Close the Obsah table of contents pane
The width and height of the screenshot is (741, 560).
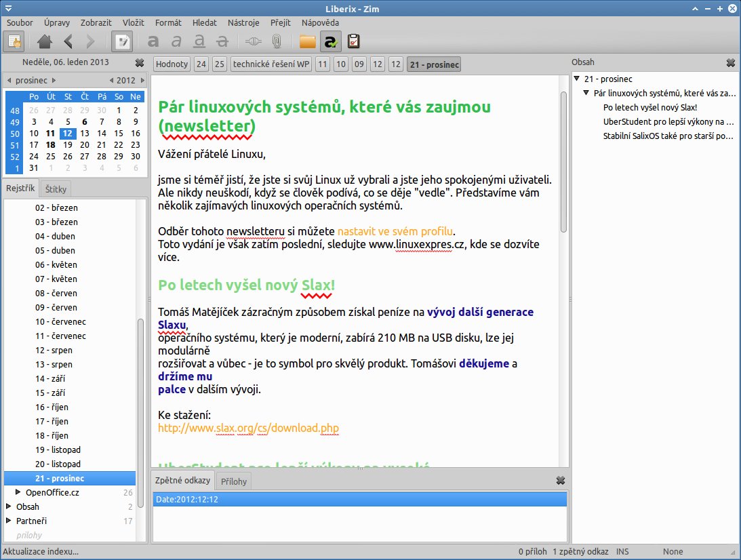[x=731, y=62]
